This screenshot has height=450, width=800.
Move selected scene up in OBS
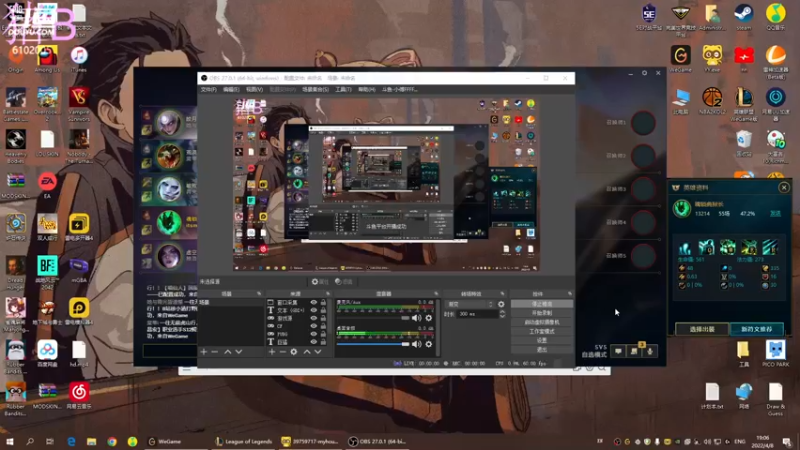click(x=228, y=352)
